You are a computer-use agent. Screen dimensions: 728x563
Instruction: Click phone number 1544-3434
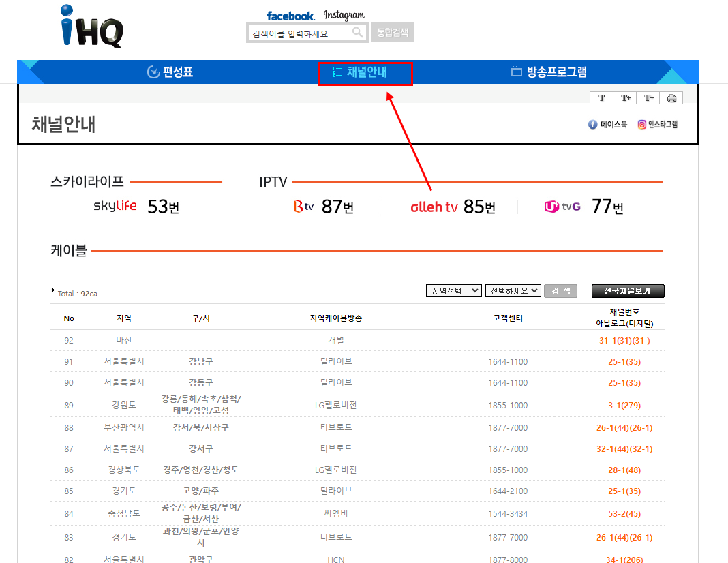(508, 514)
